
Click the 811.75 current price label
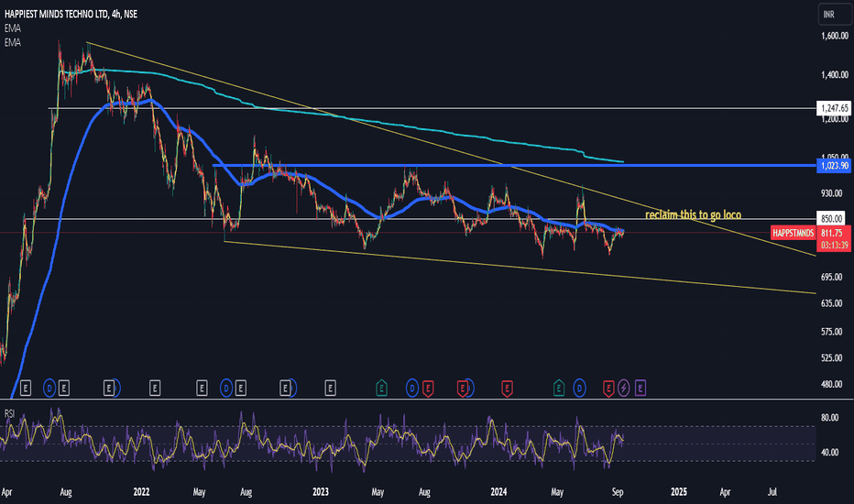(x=832, y=233)
